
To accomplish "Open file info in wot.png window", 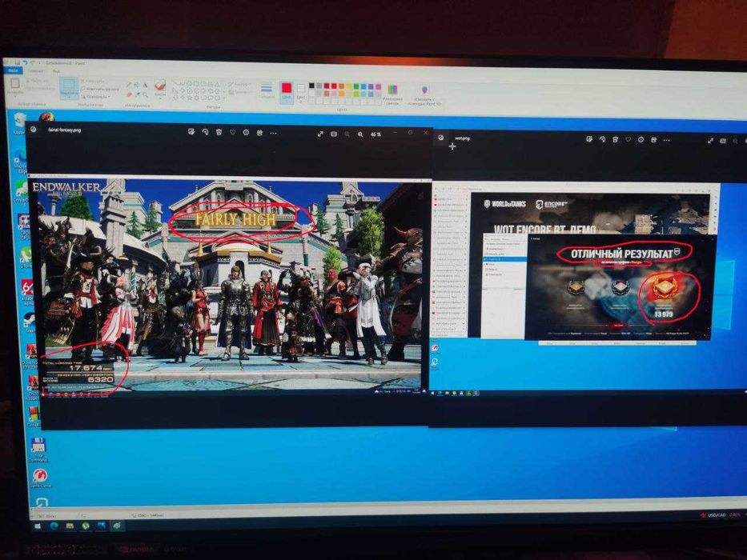I will coord(641,140).
